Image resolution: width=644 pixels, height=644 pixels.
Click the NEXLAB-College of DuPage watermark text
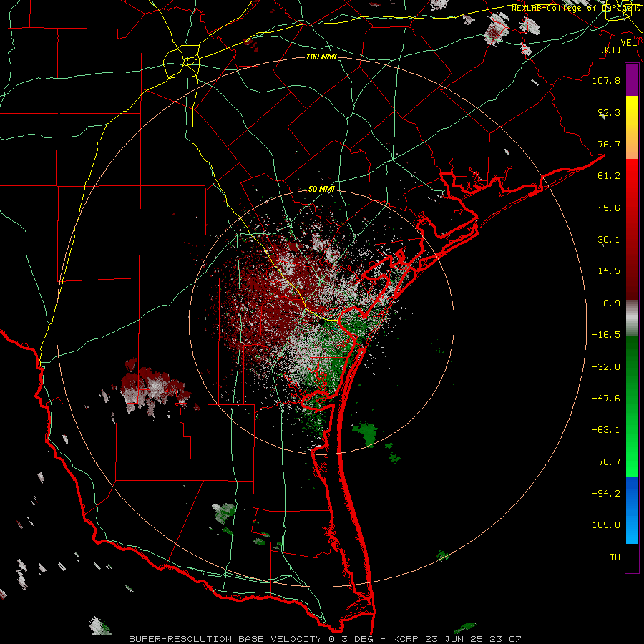576,8
